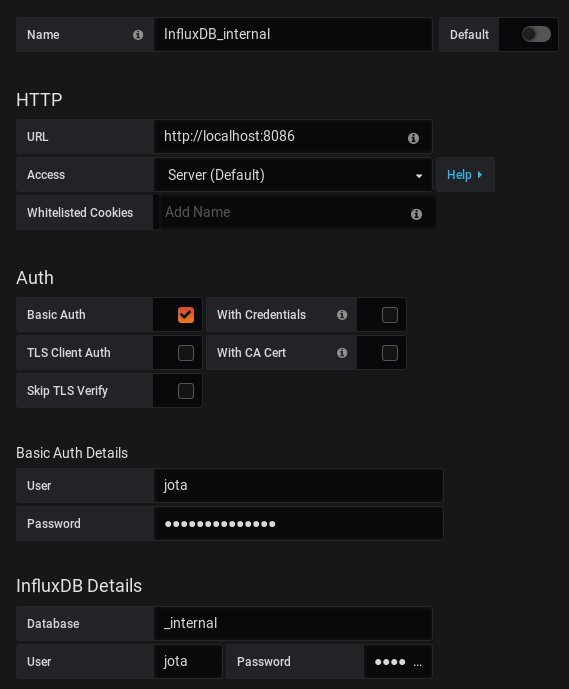Click the URL field http://localhost:8086
The image size is (569, 689).
293,136
